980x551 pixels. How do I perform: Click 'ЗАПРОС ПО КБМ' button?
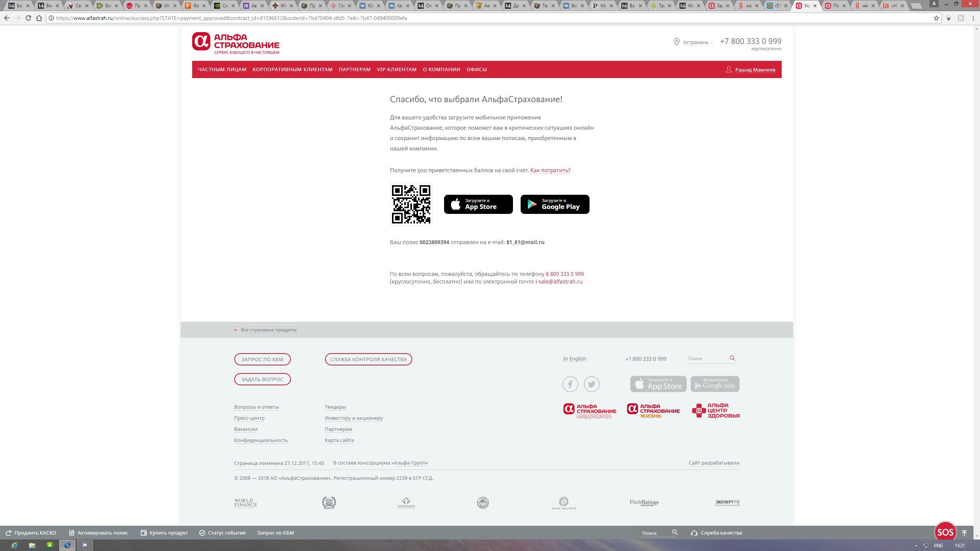click(x=263, y=359)
